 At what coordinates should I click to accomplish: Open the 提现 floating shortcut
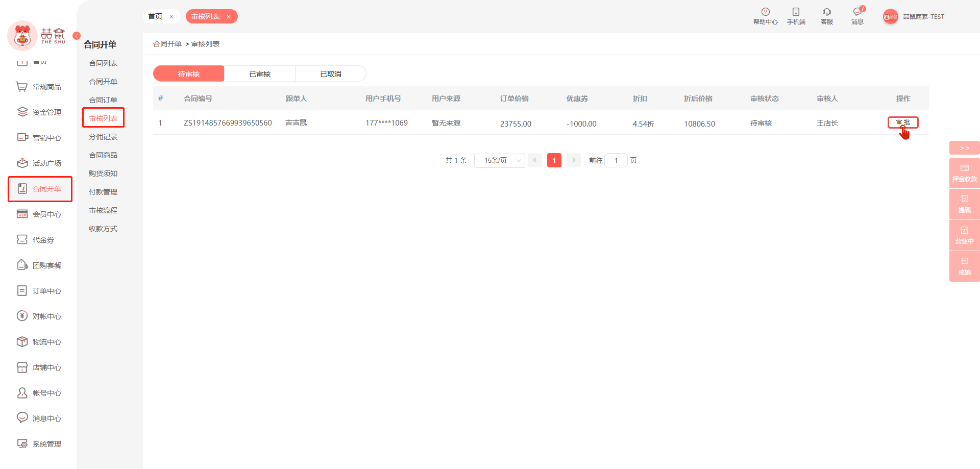965,204
